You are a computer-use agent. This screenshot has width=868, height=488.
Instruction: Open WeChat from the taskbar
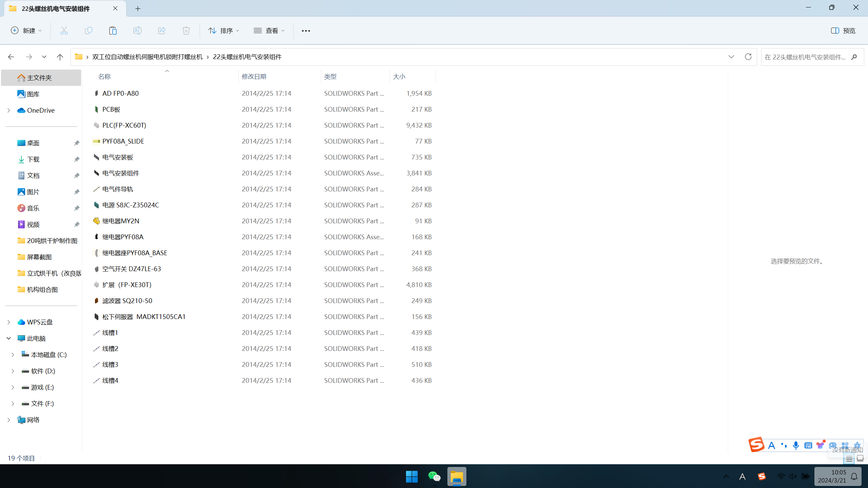click(434, 476)
